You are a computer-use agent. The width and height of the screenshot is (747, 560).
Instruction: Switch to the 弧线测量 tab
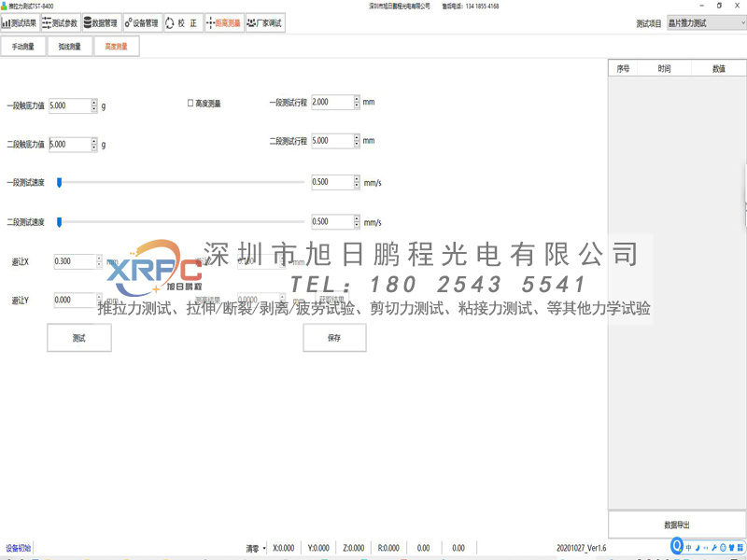(x=69, y=46)
